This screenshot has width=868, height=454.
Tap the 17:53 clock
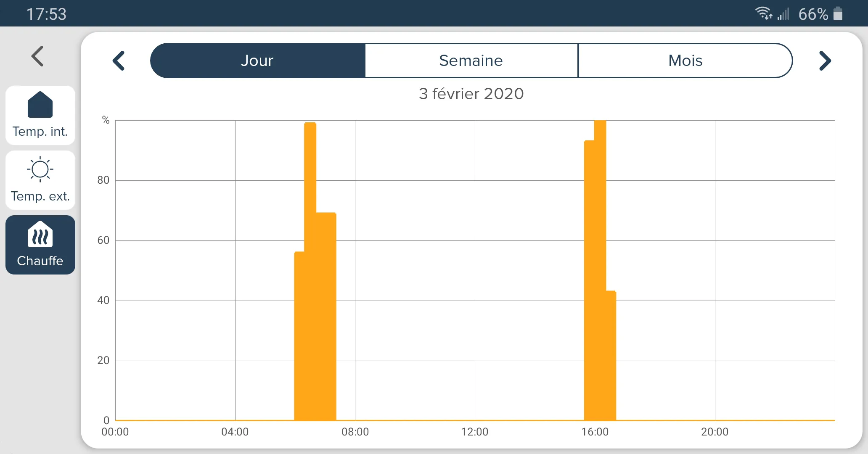(x=46, y=14)
